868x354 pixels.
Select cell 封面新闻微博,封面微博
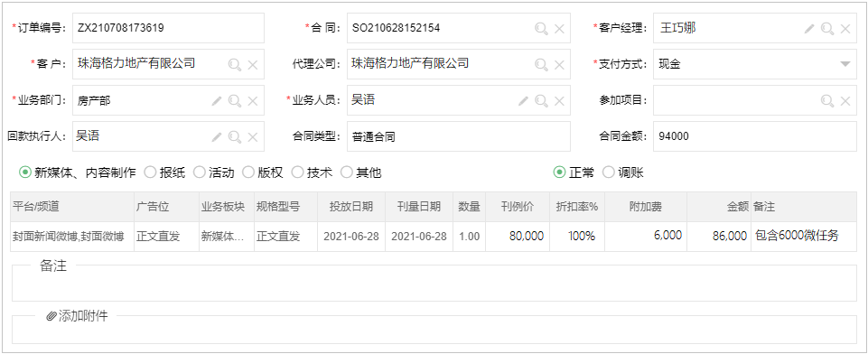(x=72, y=237)
